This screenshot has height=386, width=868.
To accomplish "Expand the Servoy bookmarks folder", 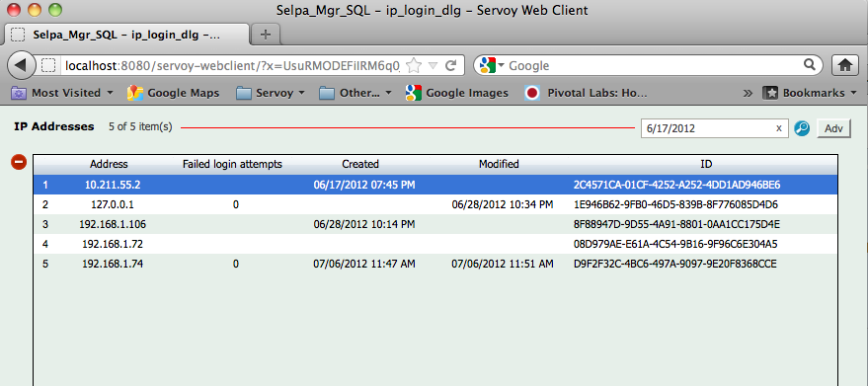I will point(271,93).
